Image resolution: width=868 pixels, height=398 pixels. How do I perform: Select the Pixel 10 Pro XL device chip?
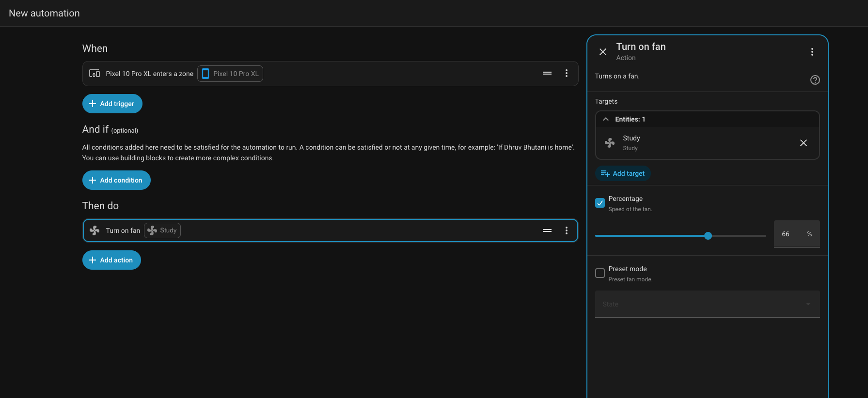[230, 74]
